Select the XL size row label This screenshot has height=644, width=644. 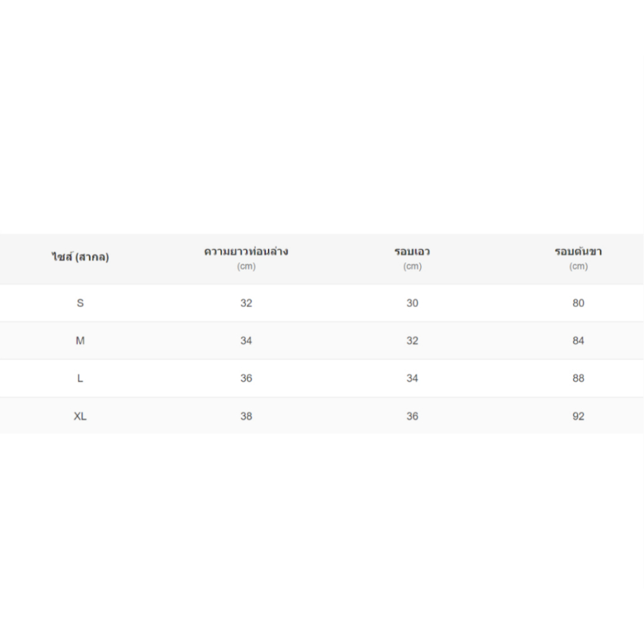pyautogui.click(x=80, y=416)
